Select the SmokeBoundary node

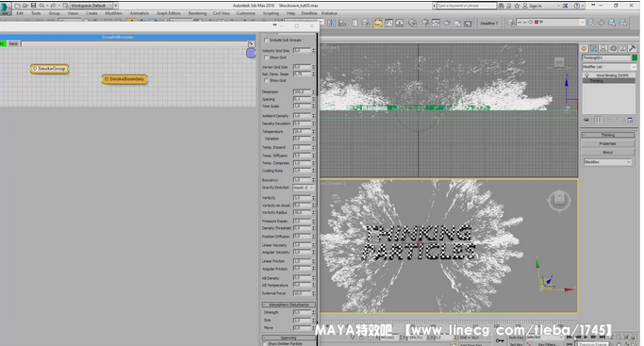click(x=124, y=79)
